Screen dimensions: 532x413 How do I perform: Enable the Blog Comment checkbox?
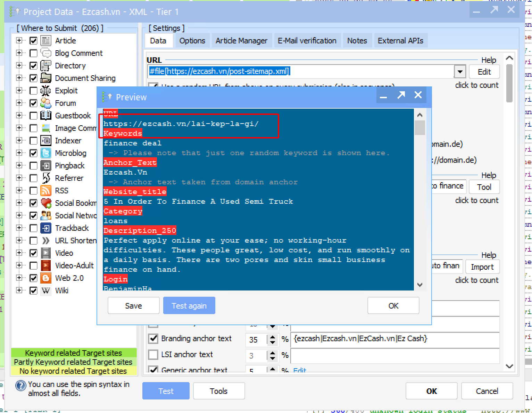pyautogui.click(x=33, y=53)
